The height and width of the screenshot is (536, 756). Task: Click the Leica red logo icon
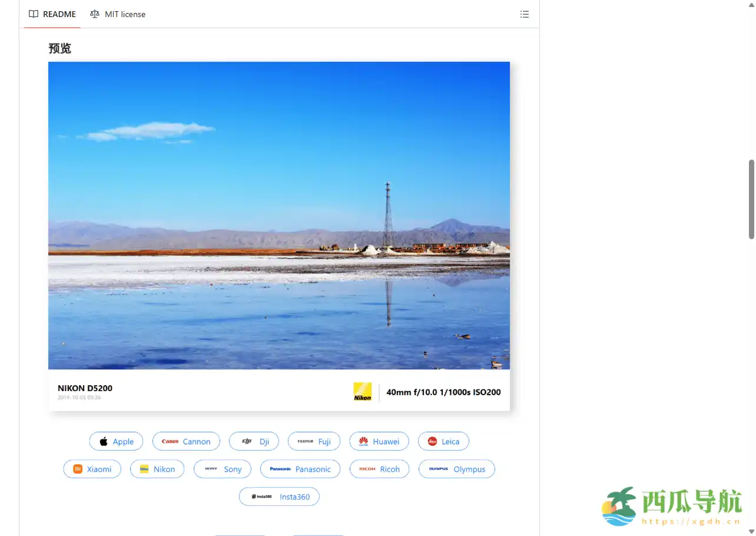point(432,441)
